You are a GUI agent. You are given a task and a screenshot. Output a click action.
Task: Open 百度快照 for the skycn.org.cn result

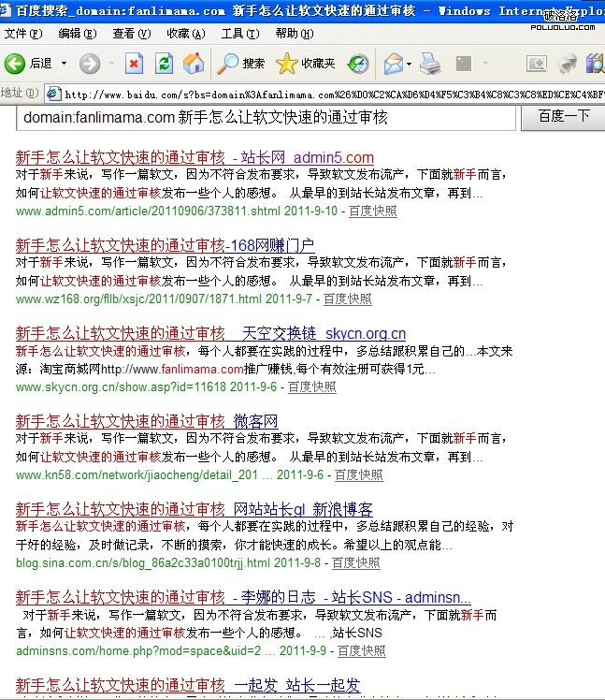[312, 386]
